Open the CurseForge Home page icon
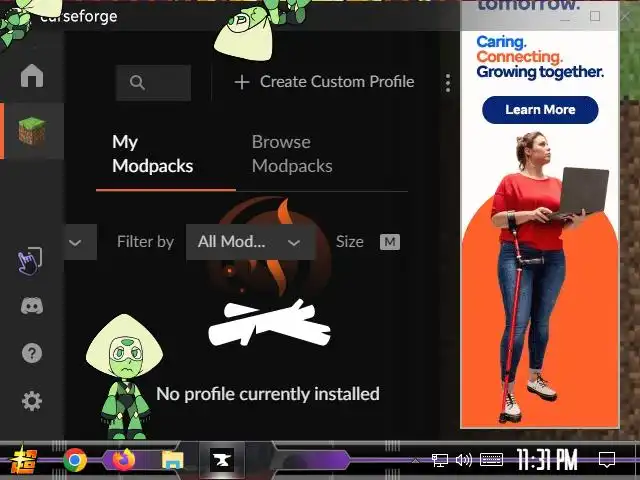 point(32,76)
